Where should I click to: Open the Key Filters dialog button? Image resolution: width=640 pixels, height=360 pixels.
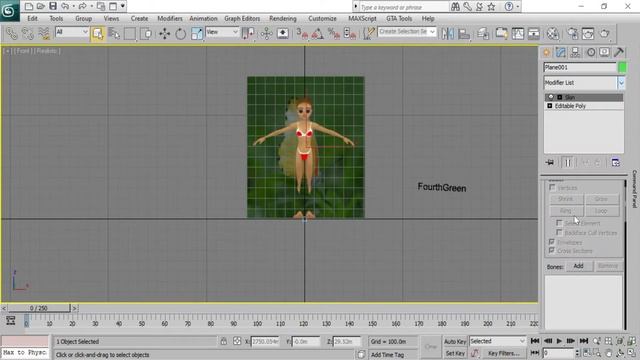click(x=504, y=353)
